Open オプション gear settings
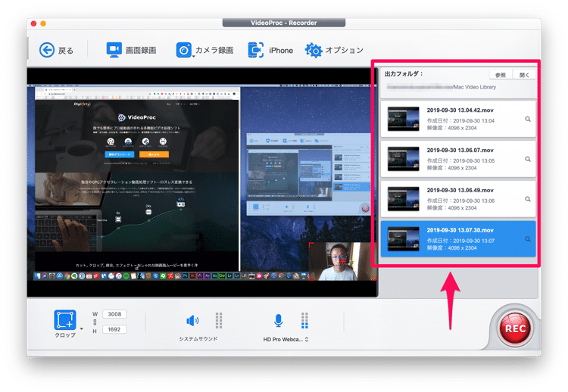The width and height of the screenshot is (568, 392). click(x=314, y=50)
